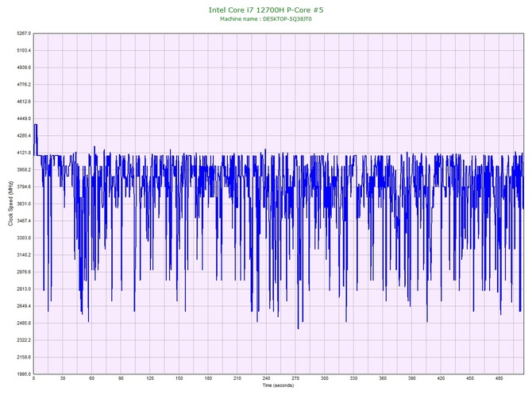532x399 pixels.
Task: Click the Machine name DESKTOP-5Q38JT0 subtitle
Action: coord(266,19)
